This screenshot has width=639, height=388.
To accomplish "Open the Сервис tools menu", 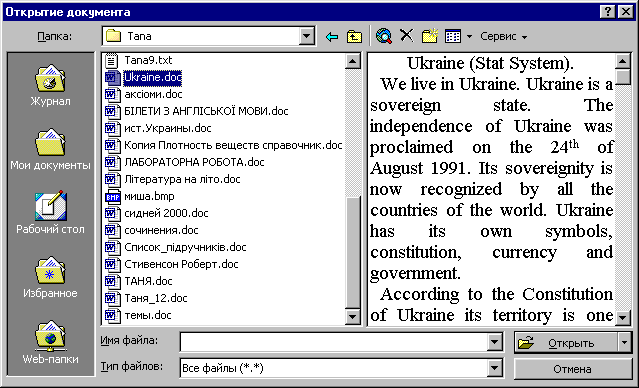I will [503, 37].
